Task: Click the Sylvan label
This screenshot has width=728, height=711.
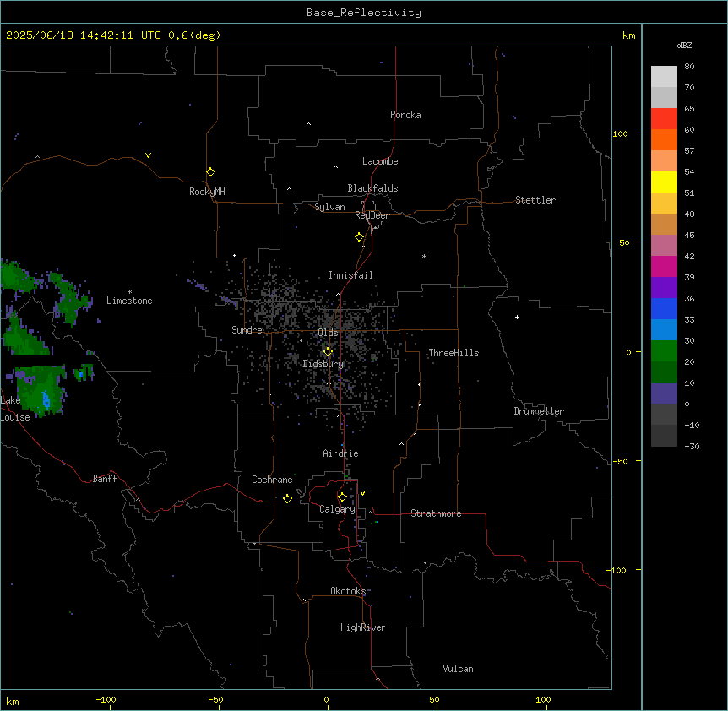Action: [x=329, y=207]
